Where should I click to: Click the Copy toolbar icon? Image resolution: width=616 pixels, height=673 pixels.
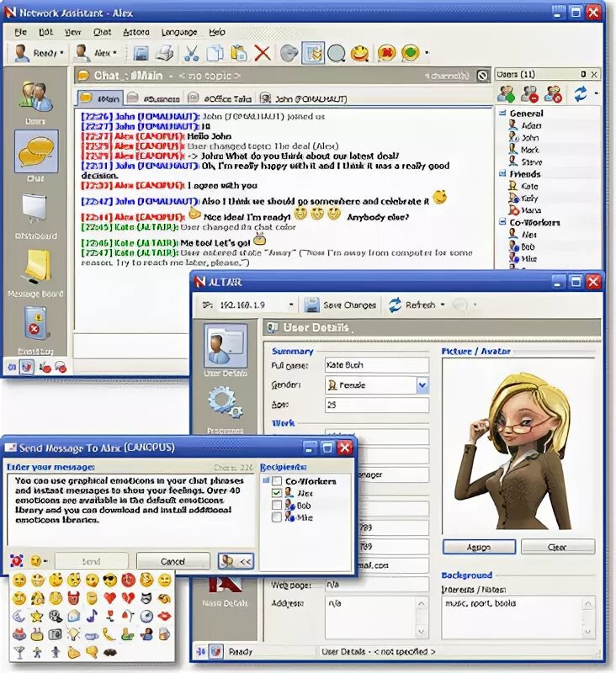tap(215, 53)
